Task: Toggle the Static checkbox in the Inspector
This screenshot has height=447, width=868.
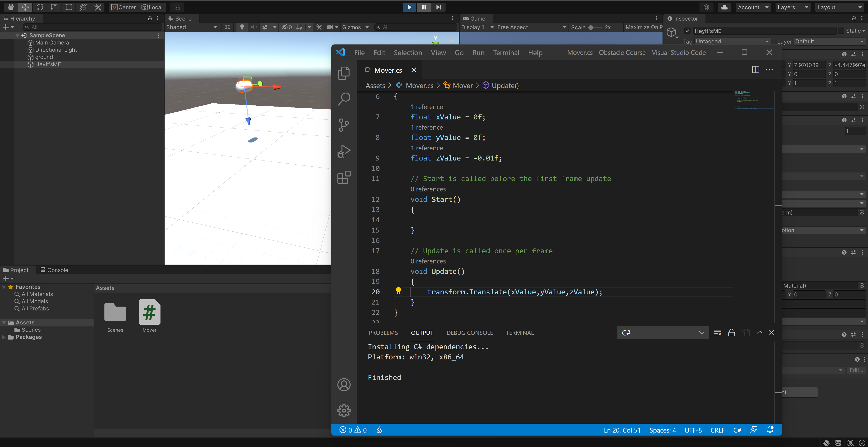Action: coord(841,31)
